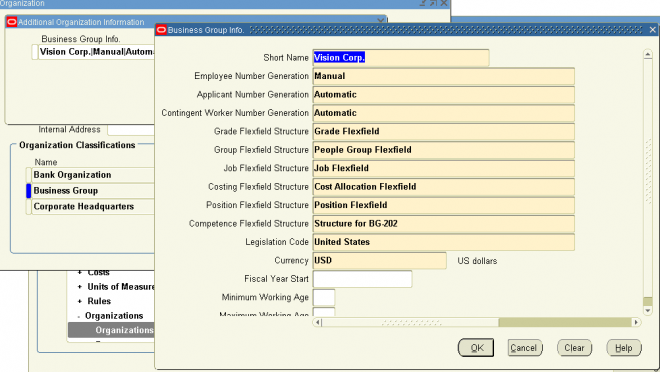The width and height of the screenshot is (660, 372).
Task: Click the empty Fiscal Year Start field
Action: click(x=362, y=279)
